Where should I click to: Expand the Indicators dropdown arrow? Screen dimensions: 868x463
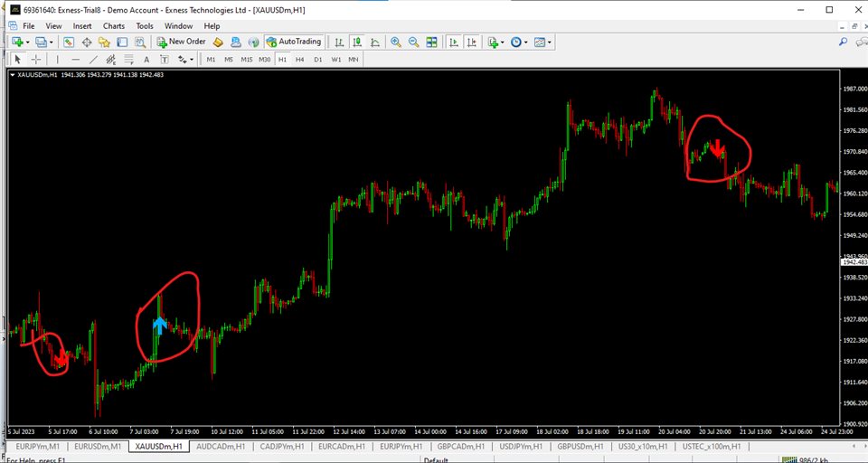point(502,43)
